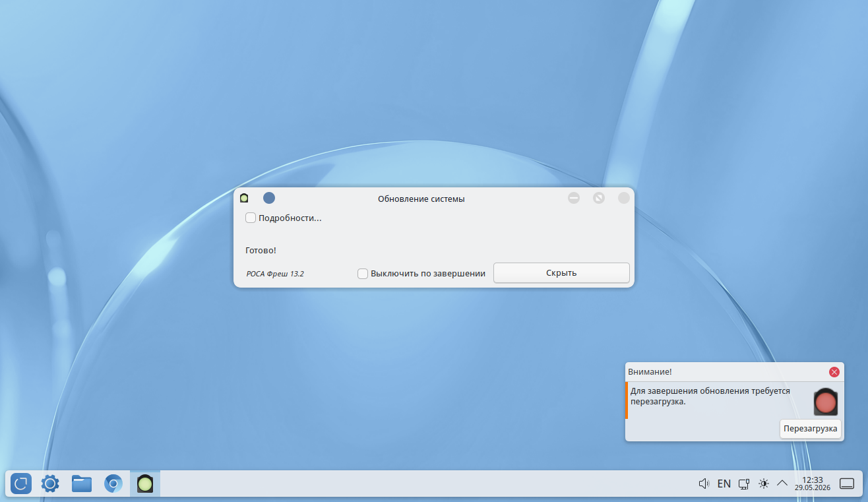This screenshot has width=868, height=502.
Task: Expand hidden system tray icons arrow
Action: point(782,484)
